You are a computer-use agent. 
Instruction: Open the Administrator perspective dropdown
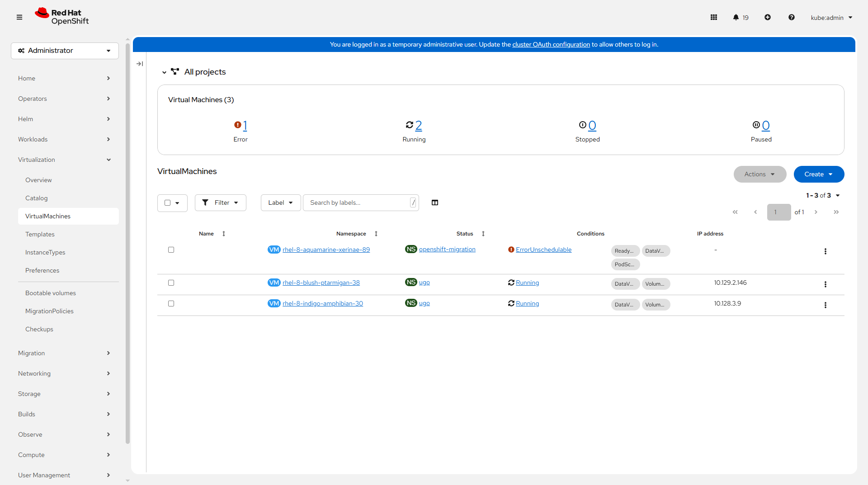click(65, 51)
